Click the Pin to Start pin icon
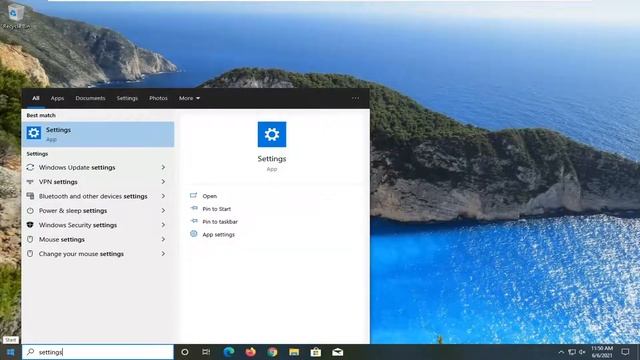 point(194,209)
